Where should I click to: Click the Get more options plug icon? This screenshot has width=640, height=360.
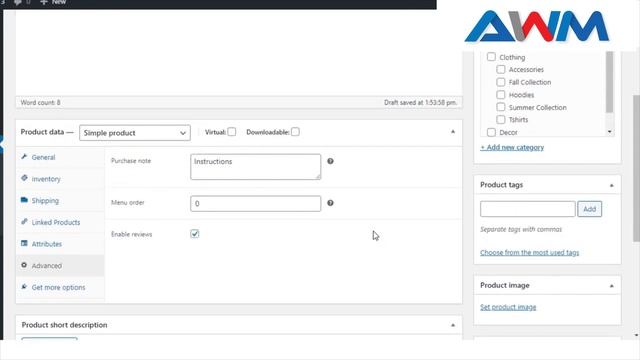(24, 287)
